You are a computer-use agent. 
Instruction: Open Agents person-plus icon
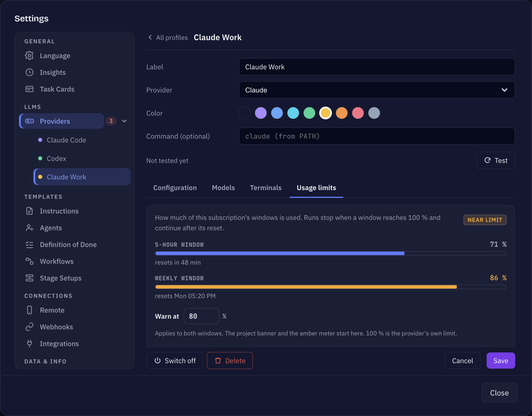(x=29, y=228)
